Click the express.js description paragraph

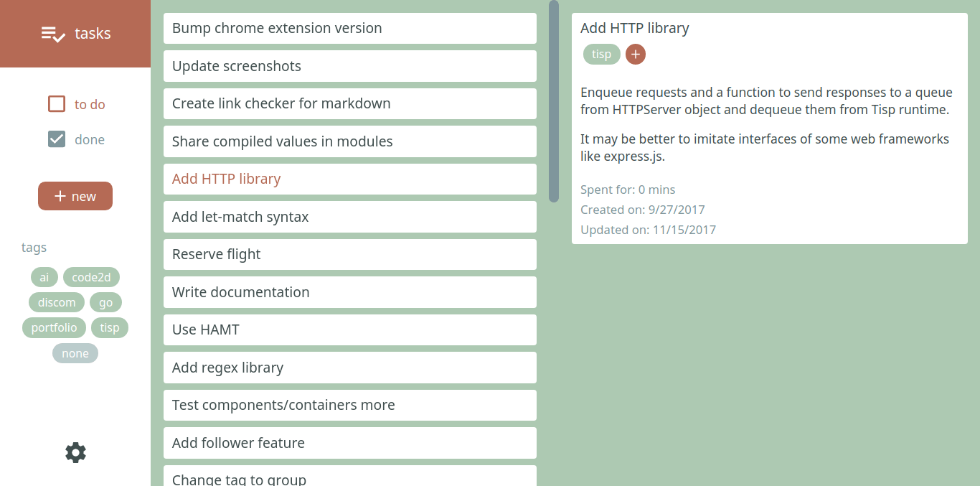click(765, 147)
